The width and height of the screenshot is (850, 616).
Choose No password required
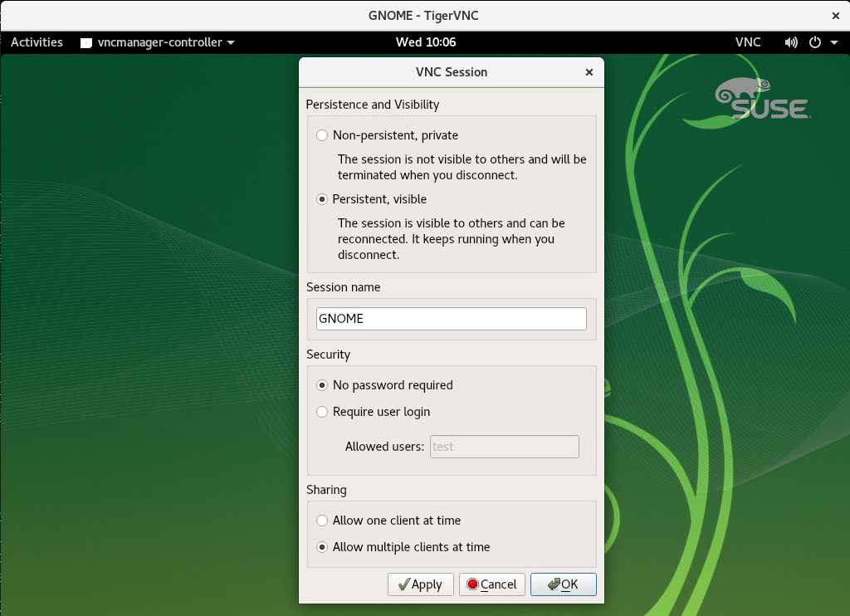click(322, 385)
